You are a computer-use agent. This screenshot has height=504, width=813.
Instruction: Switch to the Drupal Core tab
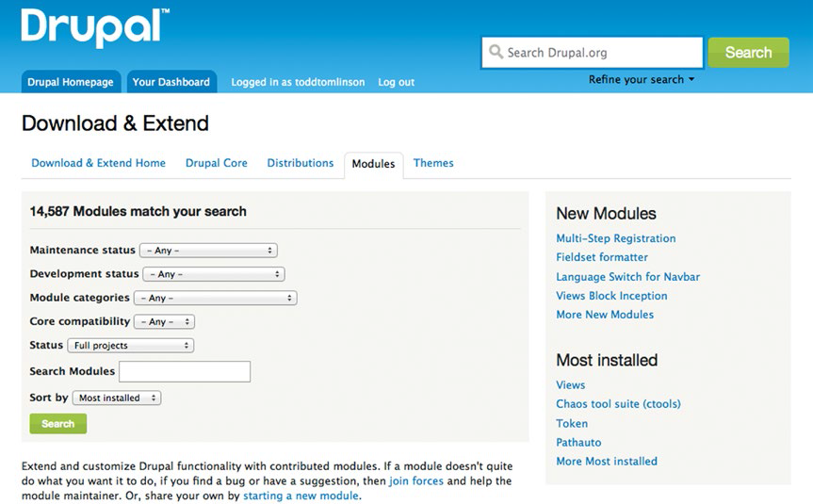point(217,163)
